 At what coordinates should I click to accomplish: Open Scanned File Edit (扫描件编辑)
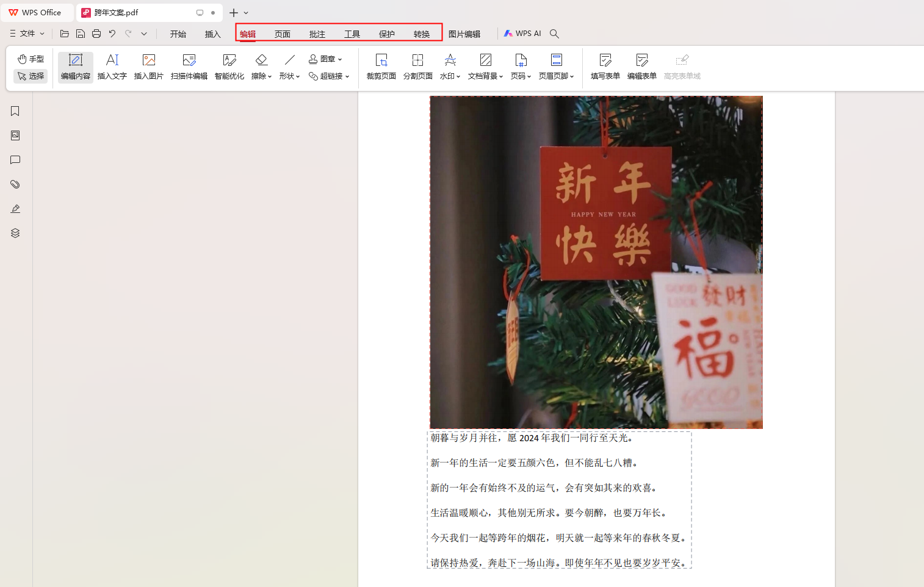(189, 67)
